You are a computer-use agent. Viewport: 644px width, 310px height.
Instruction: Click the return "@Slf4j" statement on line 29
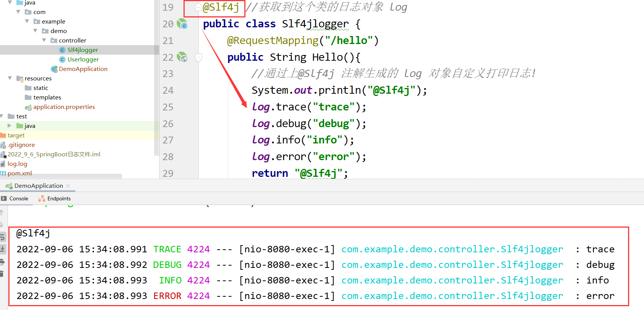click(x=300, y=173)
